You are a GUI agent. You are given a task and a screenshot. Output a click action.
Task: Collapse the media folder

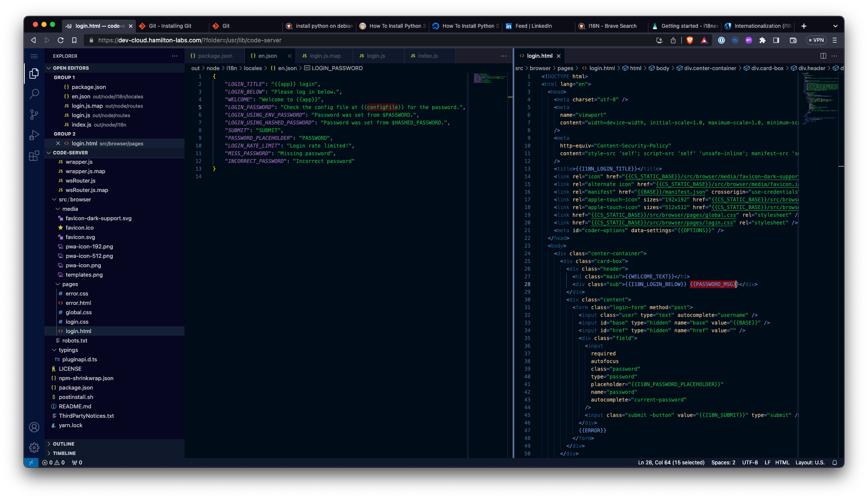(x=70, y=209)
